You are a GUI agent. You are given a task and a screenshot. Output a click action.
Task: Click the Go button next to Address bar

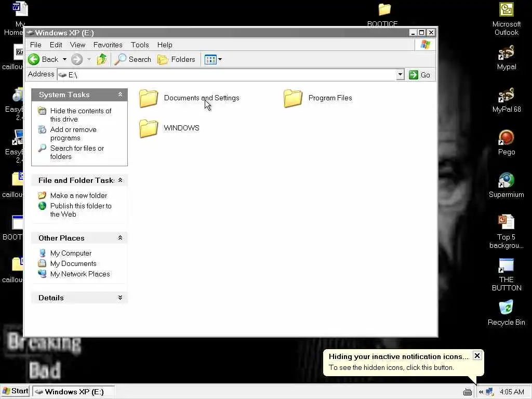pos(420,75)
